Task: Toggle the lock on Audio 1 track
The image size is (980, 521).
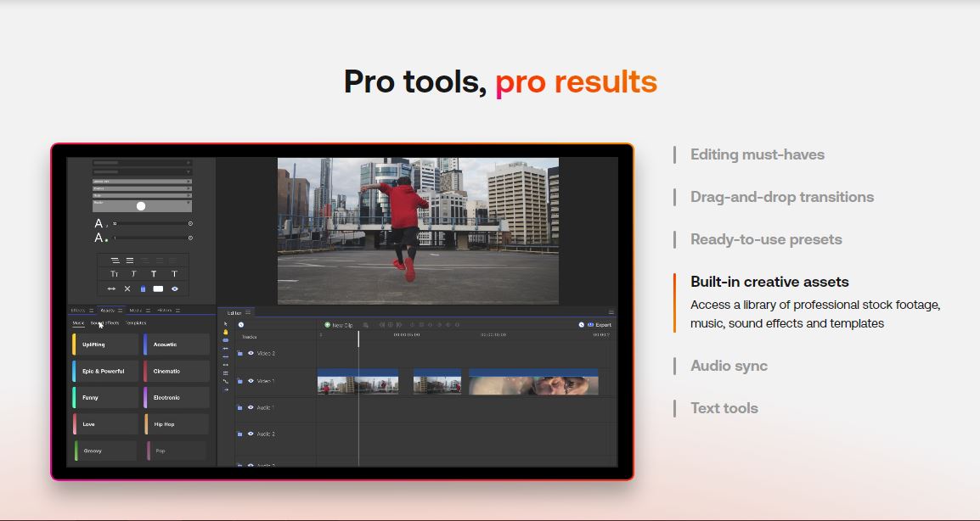Action: tap(240, 407)
